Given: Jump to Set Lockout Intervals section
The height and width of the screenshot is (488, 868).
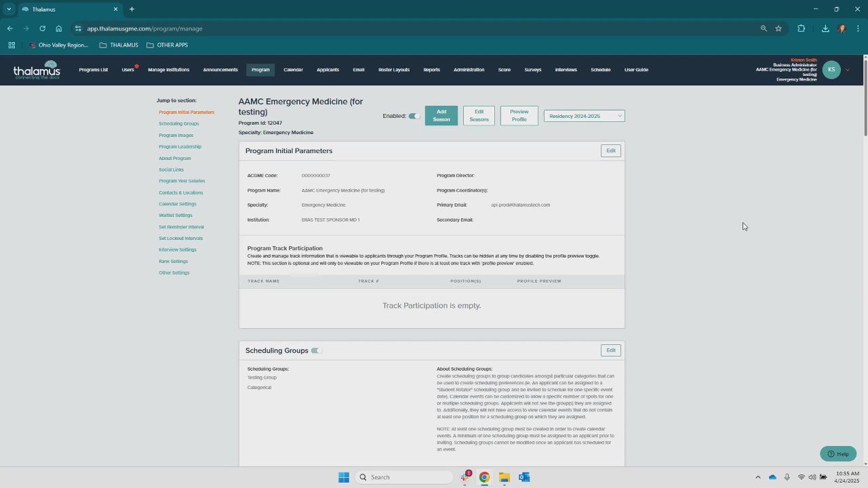Looking at the screenshot, I should coord(181,239).
